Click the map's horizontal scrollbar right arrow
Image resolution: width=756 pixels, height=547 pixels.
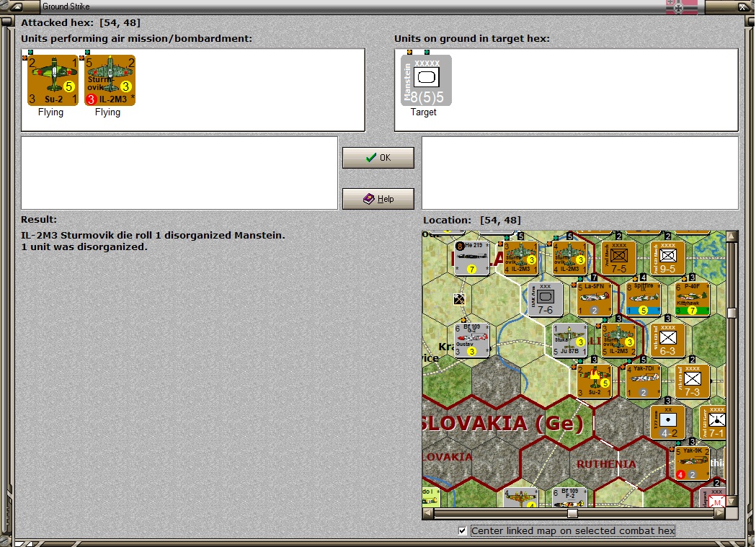720,513
